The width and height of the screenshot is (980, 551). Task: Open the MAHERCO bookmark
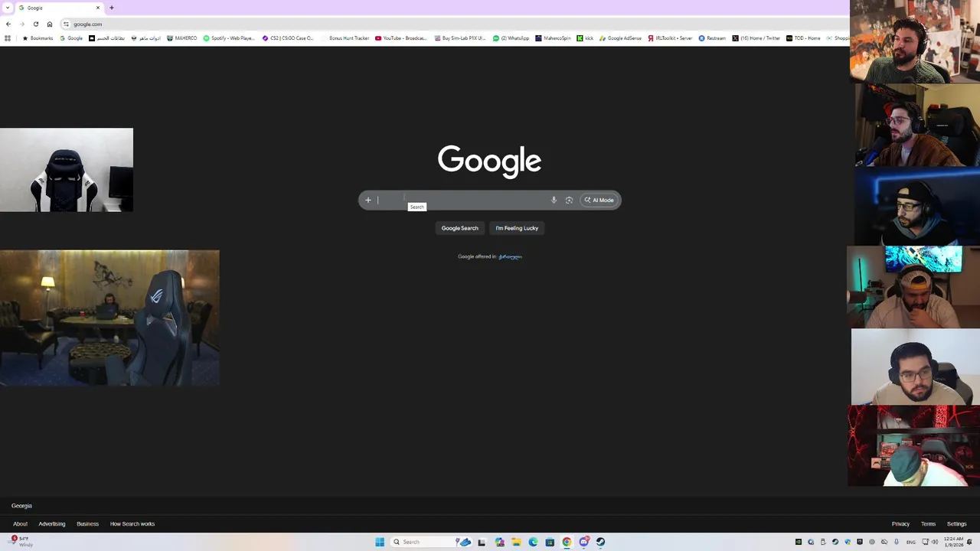(181, 38)
